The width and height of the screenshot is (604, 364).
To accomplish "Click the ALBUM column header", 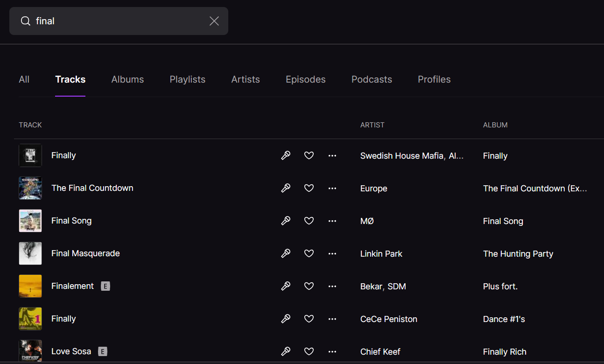I will (495, 125).
